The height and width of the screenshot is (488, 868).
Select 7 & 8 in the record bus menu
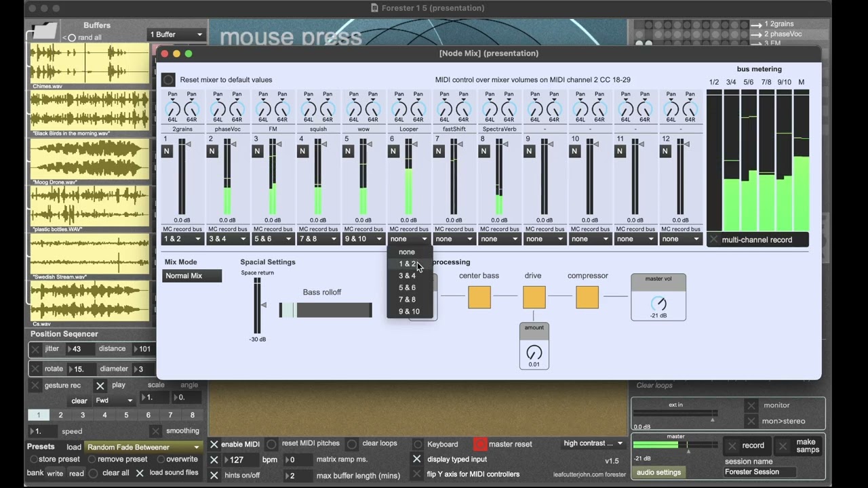click(410, 300)
